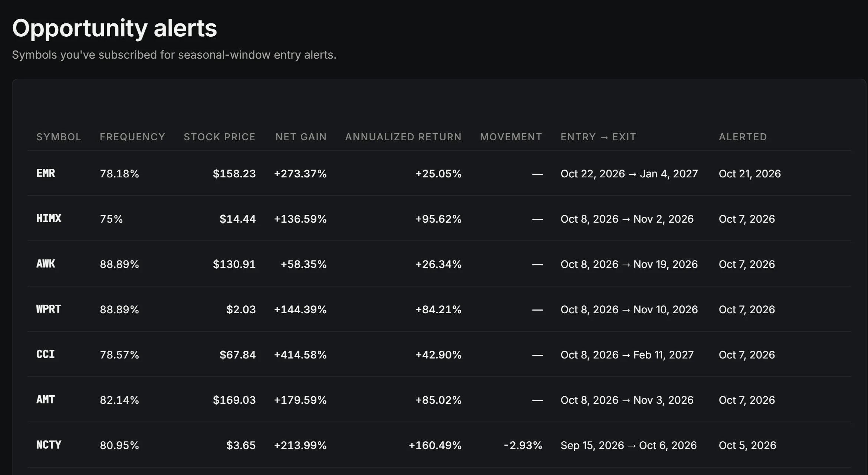Click WPRT stock price $2.03
The image size is (868, 475).
tap(241, 309)
